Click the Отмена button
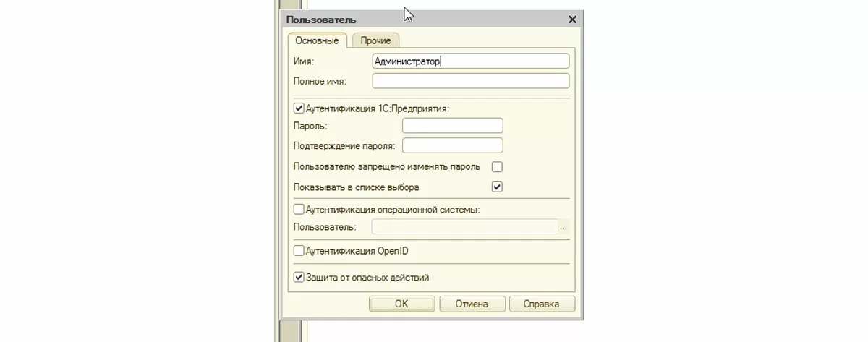Image resolution: width=868 pixels, height=342 pixels. (472, 304)
